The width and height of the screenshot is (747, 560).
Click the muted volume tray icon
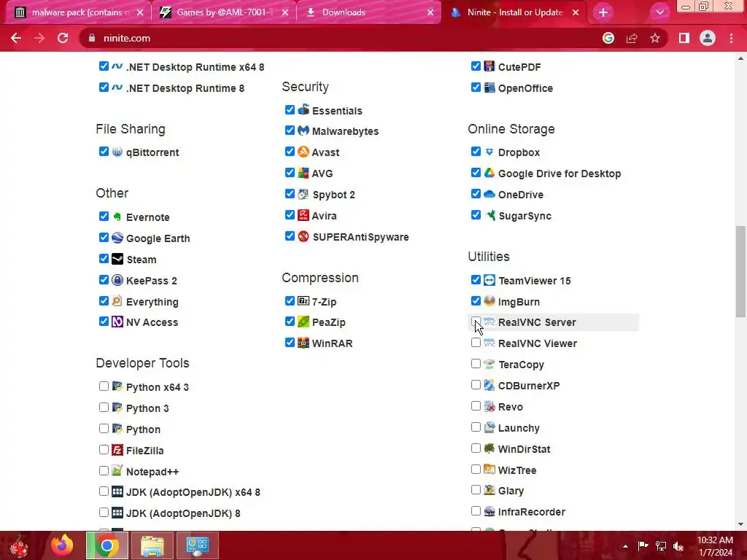pyautogui.click(x=678, y=546)
